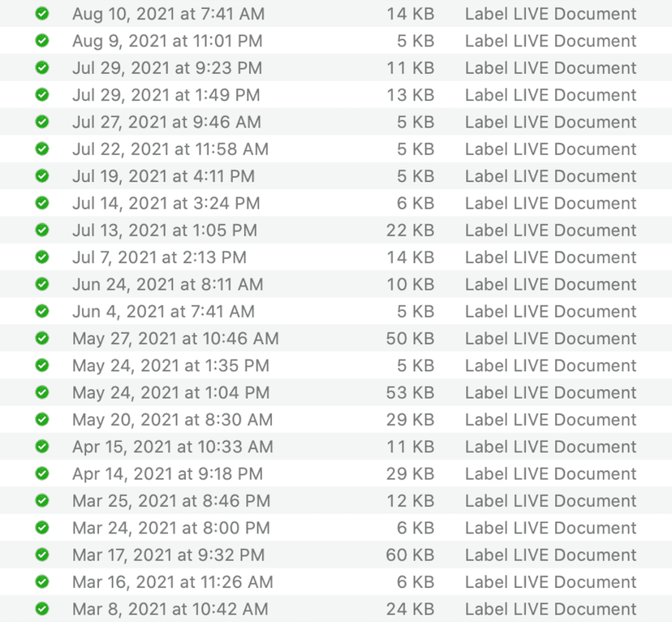Select the date Jun 4, 2021 at 7:41 AM

(163, 312)
